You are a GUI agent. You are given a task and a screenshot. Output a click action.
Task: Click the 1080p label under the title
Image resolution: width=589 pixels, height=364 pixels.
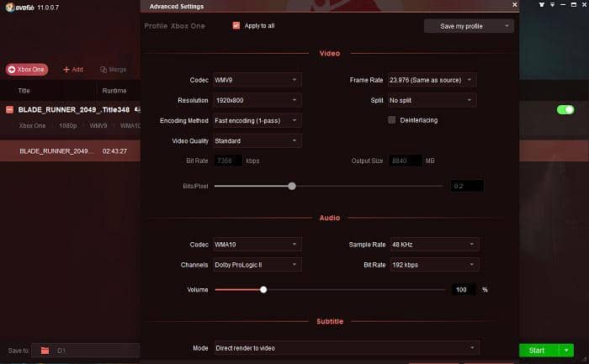68,126
